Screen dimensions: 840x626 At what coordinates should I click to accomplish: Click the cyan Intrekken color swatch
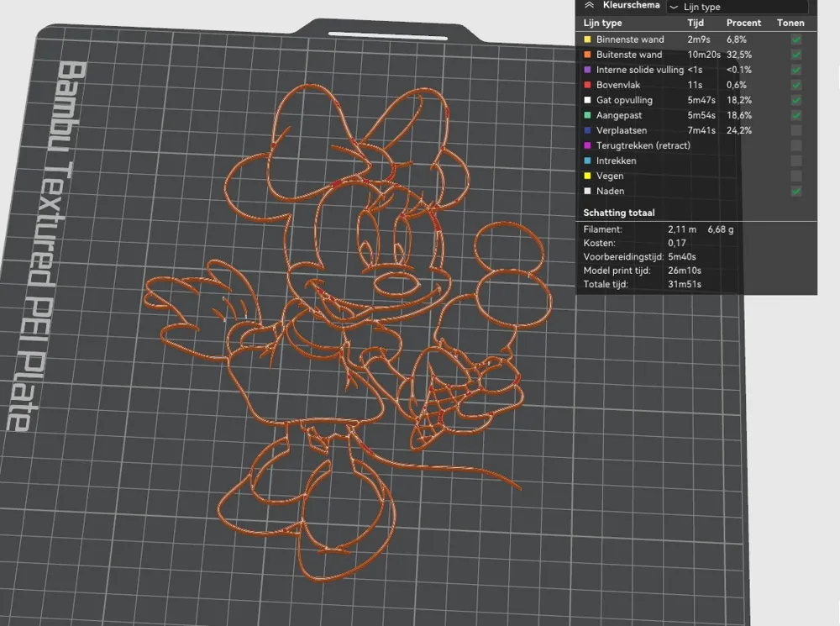coord(588,160)
